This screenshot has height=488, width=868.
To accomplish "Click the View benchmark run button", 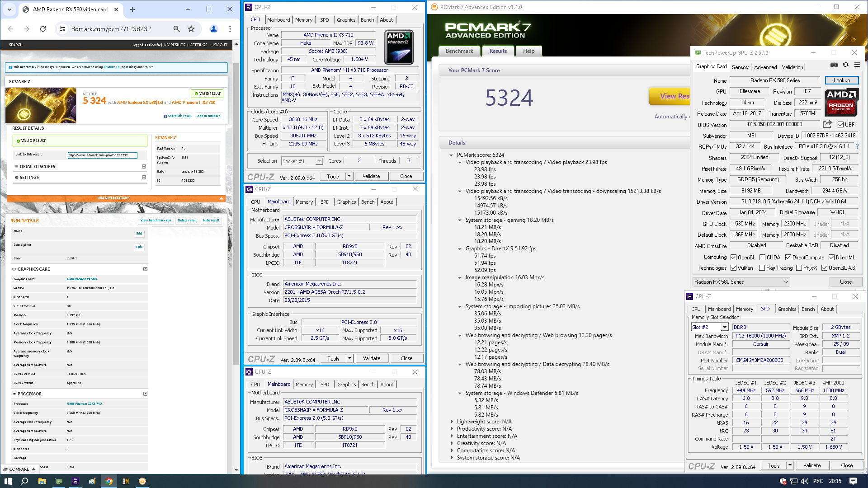I will point(156,221).
